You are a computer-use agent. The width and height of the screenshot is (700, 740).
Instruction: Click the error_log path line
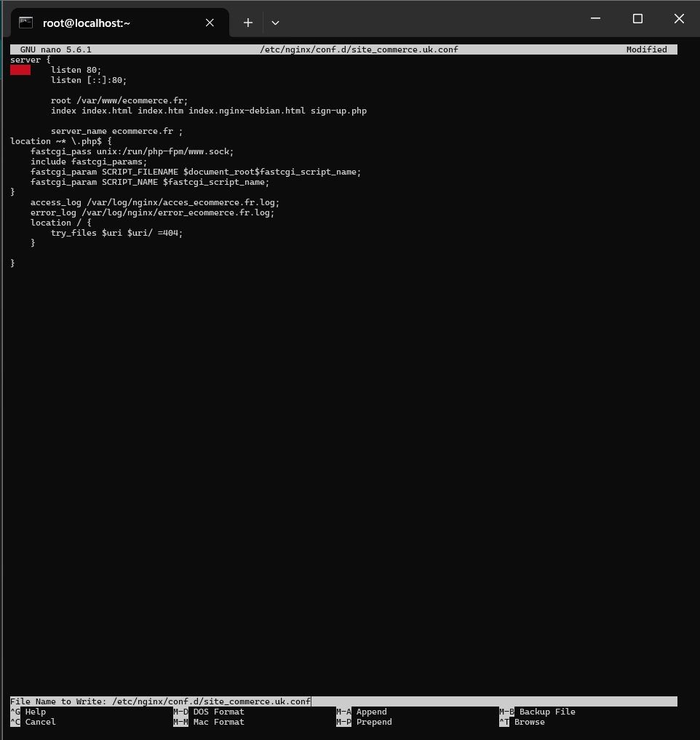pos(153,213)
